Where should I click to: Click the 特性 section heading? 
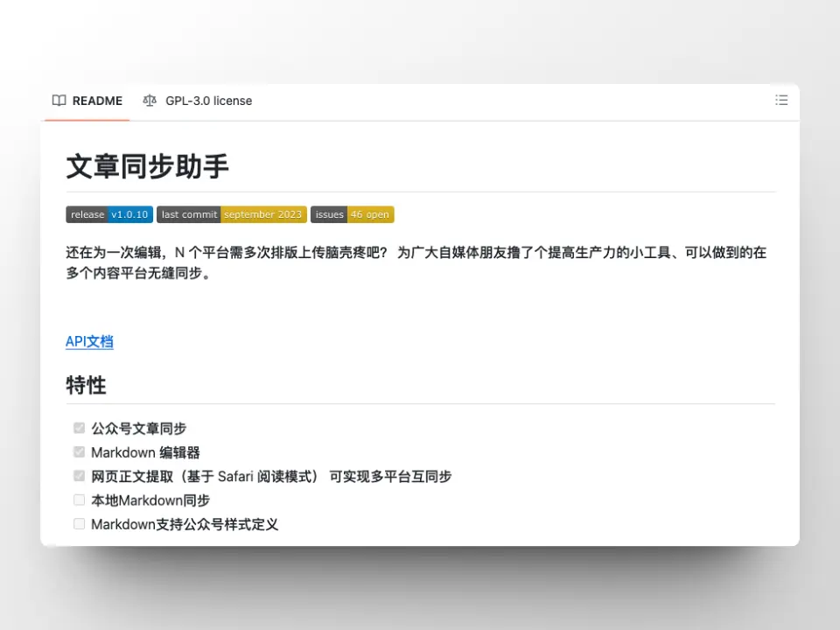coord(86,385)
